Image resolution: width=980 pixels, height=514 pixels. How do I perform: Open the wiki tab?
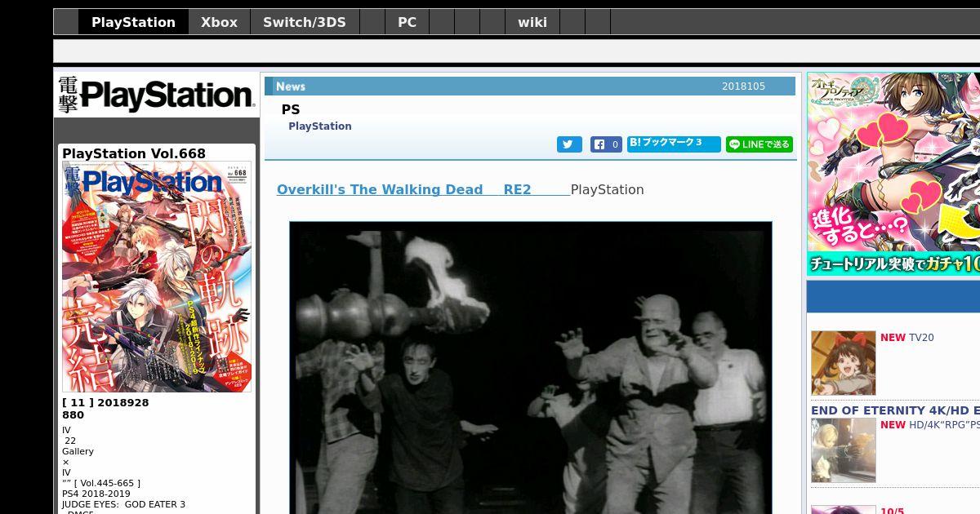coord(532,22)
